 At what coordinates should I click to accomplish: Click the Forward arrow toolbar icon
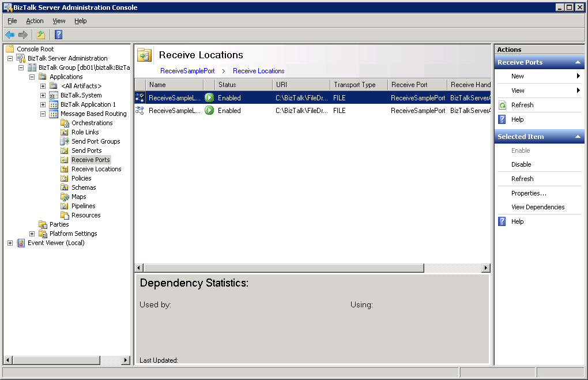pos(23,35)
